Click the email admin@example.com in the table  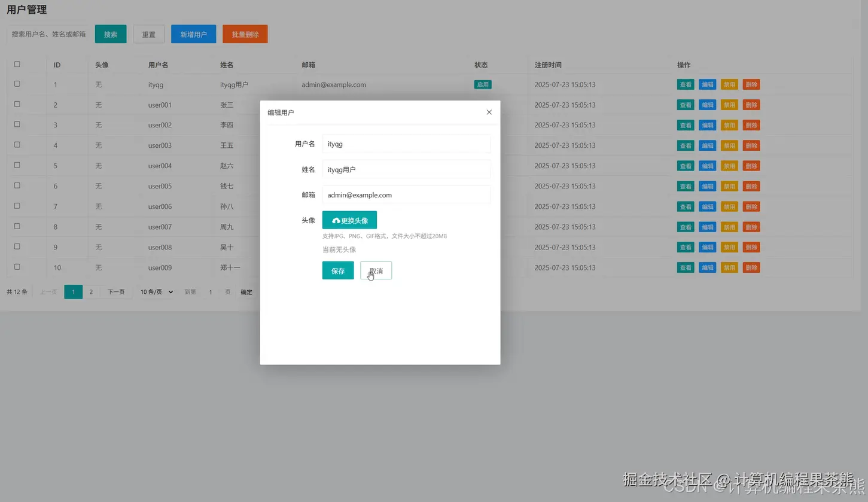coord(334,84)
